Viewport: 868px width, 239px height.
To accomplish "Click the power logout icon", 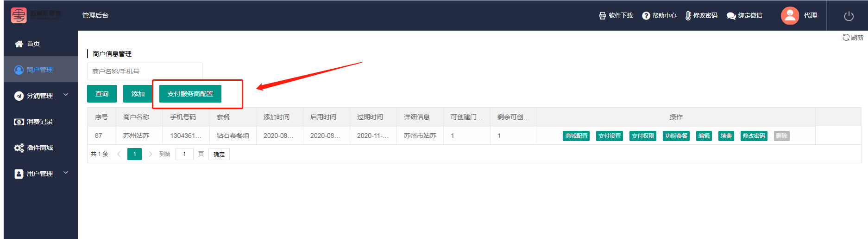I will click(849, 16).
